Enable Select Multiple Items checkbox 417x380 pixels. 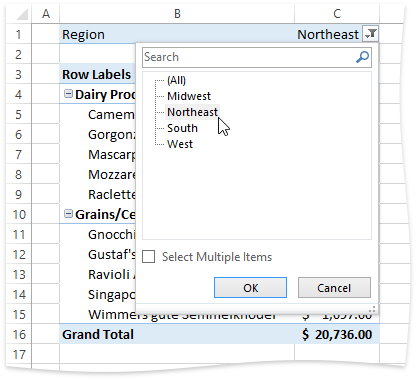(149, 257)
